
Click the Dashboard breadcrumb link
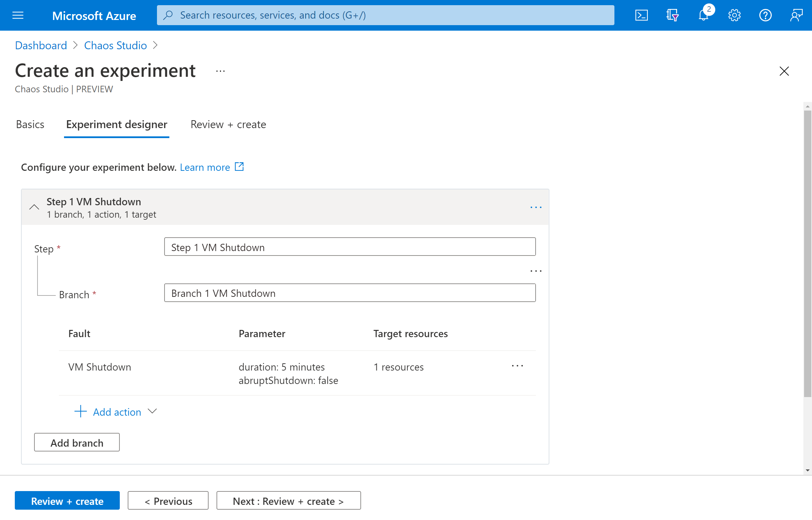coord(40,45)
